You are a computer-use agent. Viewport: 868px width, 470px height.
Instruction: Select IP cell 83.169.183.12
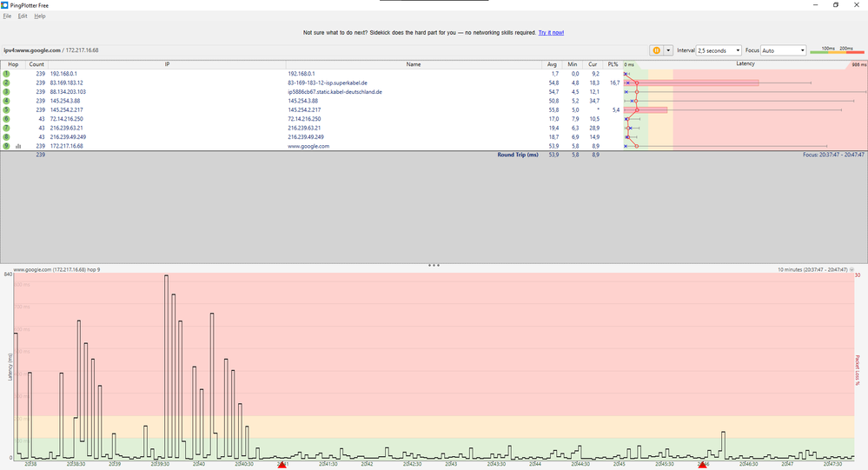[66, 83]
